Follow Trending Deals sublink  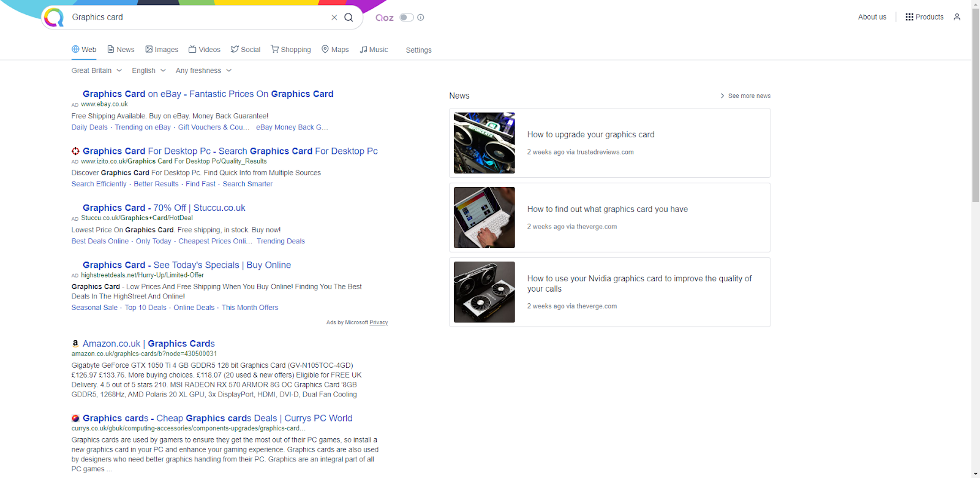tap(281, 241)
